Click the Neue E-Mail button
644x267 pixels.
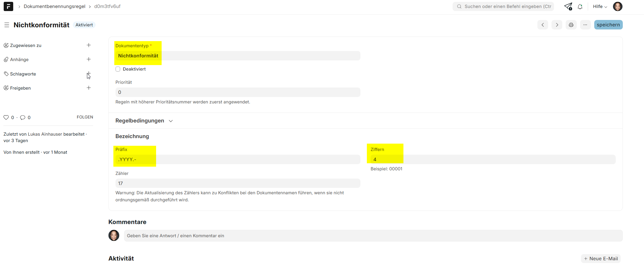[601, 258]
